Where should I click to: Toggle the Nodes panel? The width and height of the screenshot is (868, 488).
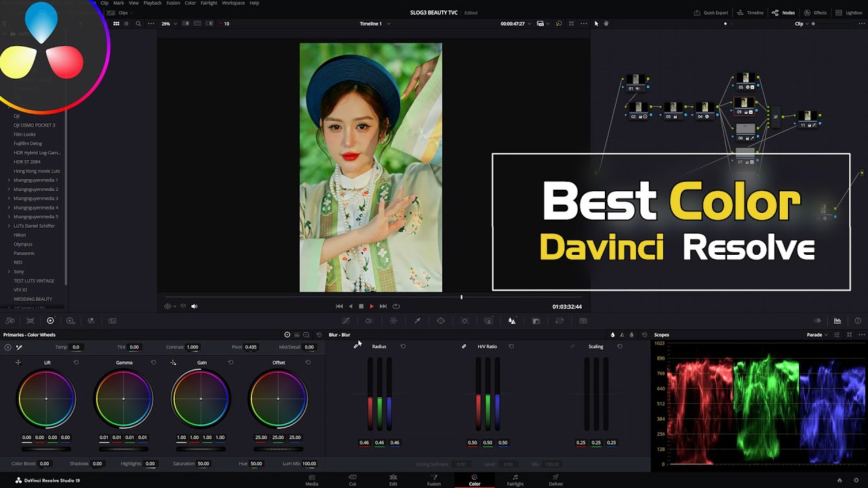[x=783, y=13]
